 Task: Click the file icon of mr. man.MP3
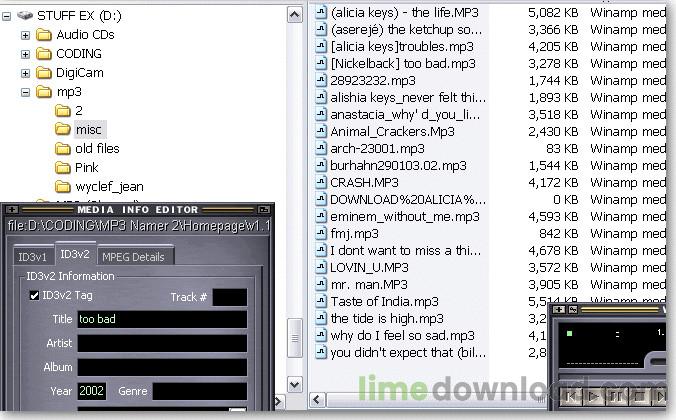[x=321, y=284]
